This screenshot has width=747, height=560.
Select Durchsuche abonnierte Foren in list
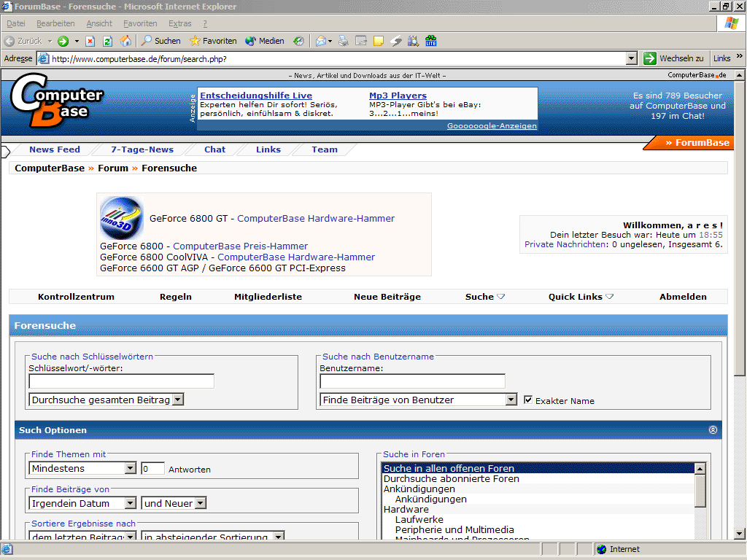(x=538, y=478)
